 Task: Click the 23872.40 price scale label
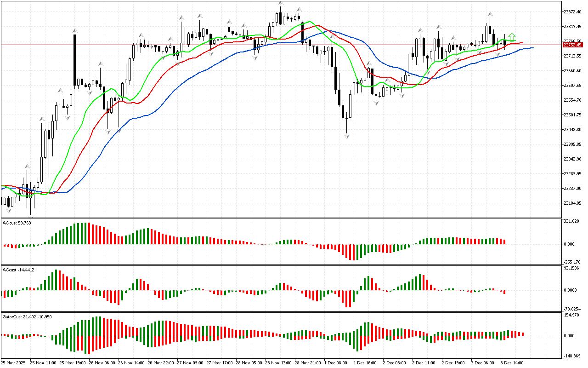tap(572, 11)
